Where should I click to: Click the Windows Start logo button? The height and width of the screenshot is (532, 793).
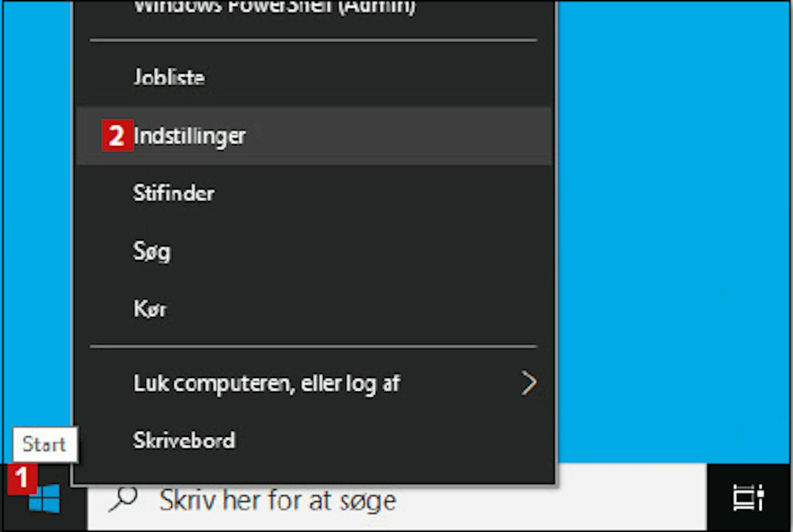pos(44,499)
